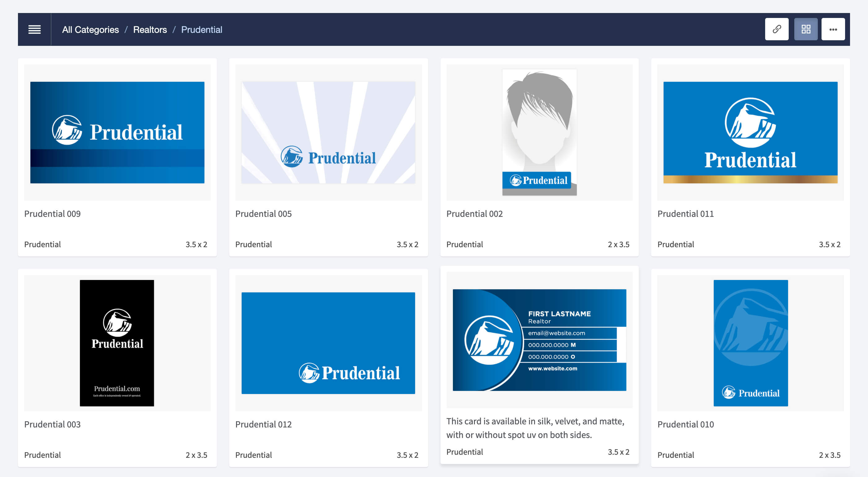Click the Prudential 009 title text

pyautogui.click(x=52, y=214)
